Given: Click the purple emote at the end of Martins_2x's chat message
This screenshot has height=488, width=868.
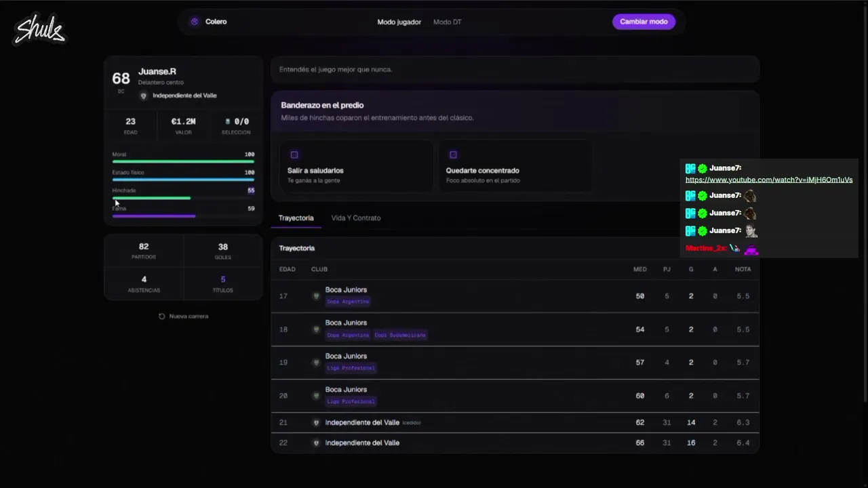Looking at the screenshot, I should pyautogui.click(x=751, y=249).
